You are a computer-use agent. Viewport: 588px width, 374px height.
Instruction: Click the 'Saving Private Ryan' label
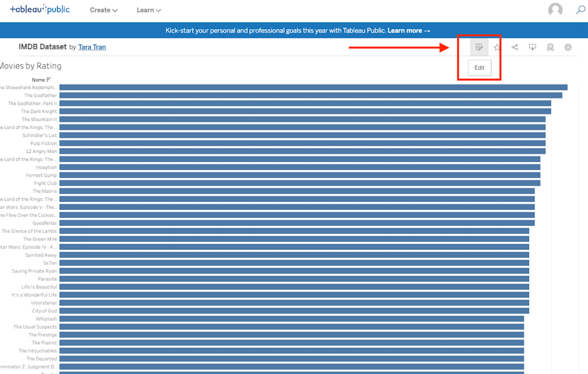(34, 271)
